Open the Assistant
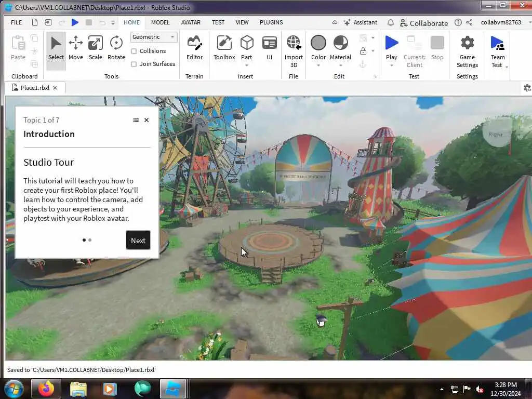Viewport: 532px width, 399px height. [x=361, y=22]
